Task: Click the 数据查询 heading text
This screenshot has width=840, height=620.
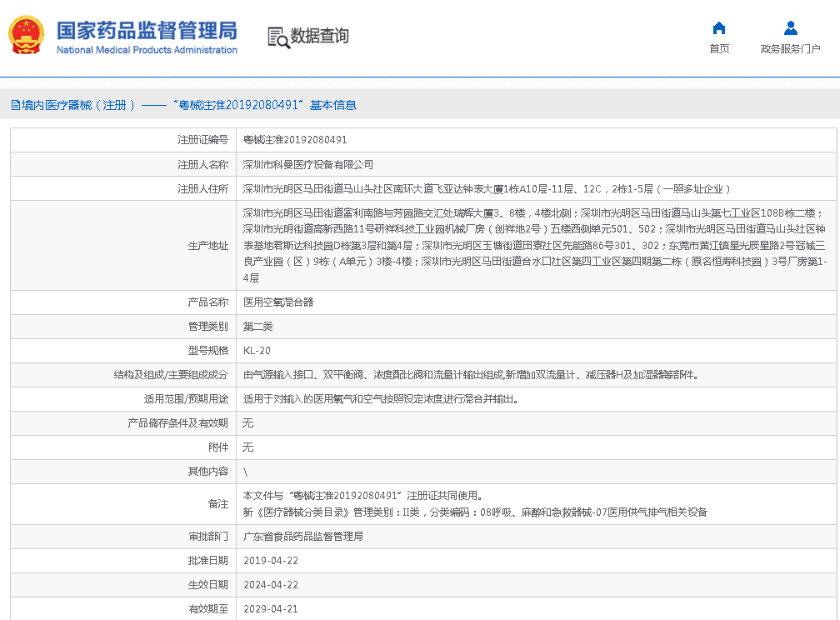Action: (x=319, y=37)
